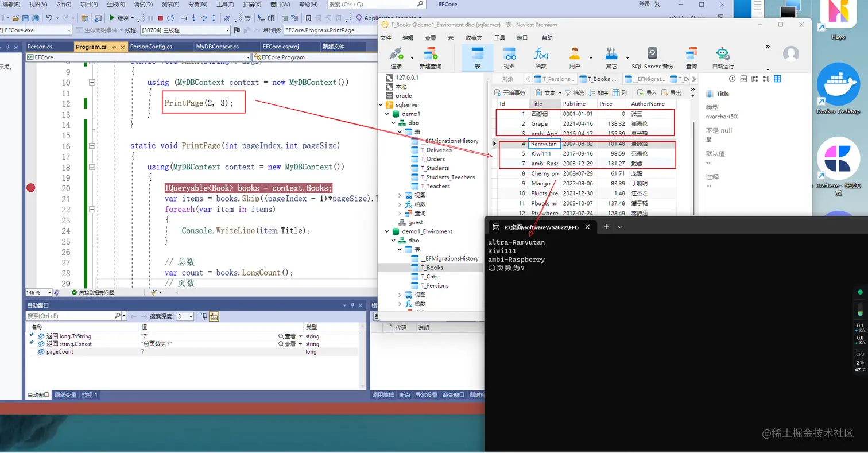This screenshot has height=453, width=868.
Task: Switch to the MyDBContext.cs editor tab
Action: (x=218, y=47)
